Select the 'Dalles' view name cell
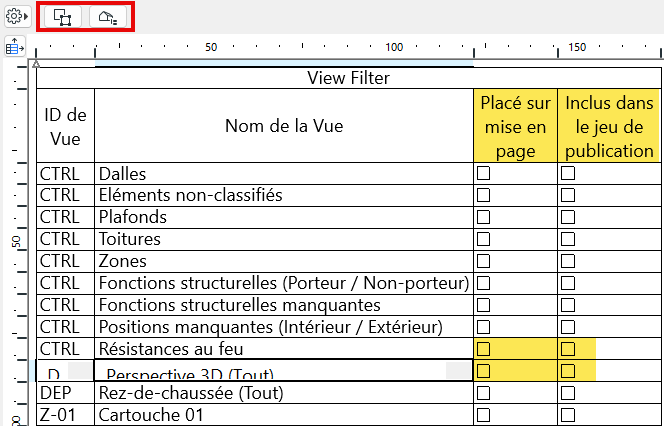The height and width of the screenshot is (426, 664). pyautogui.click(x=284, y=174)
